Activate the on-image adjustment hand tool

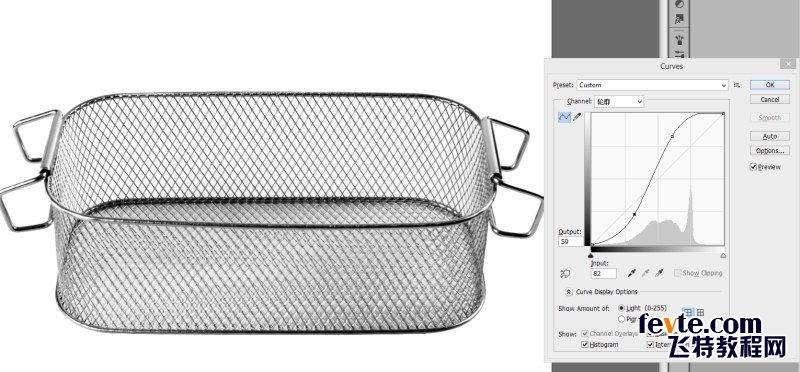565,274
